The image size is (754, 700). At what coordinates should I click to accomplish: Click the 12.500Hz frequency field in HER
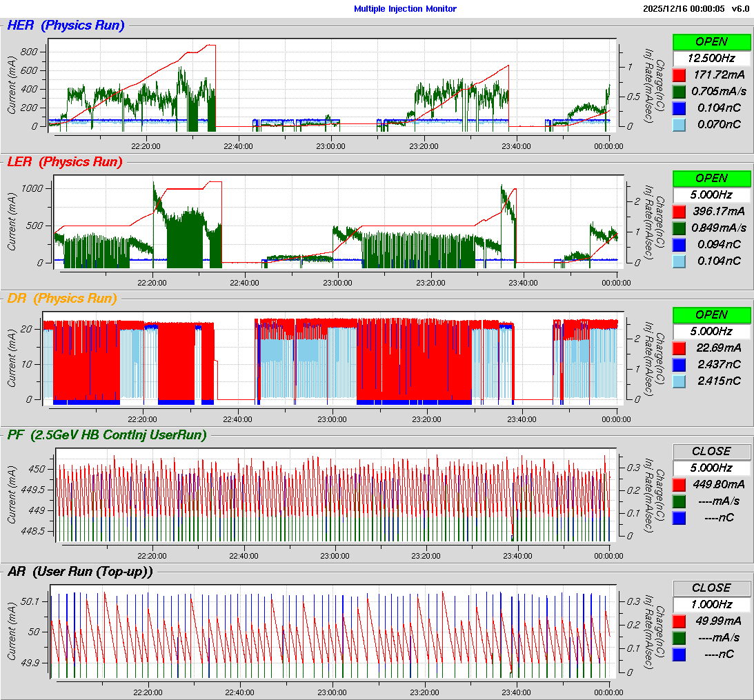(x=711, y=58)
